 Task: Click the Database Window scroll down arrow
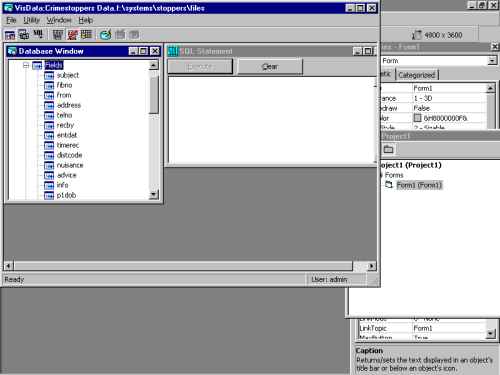coord(153,194)
